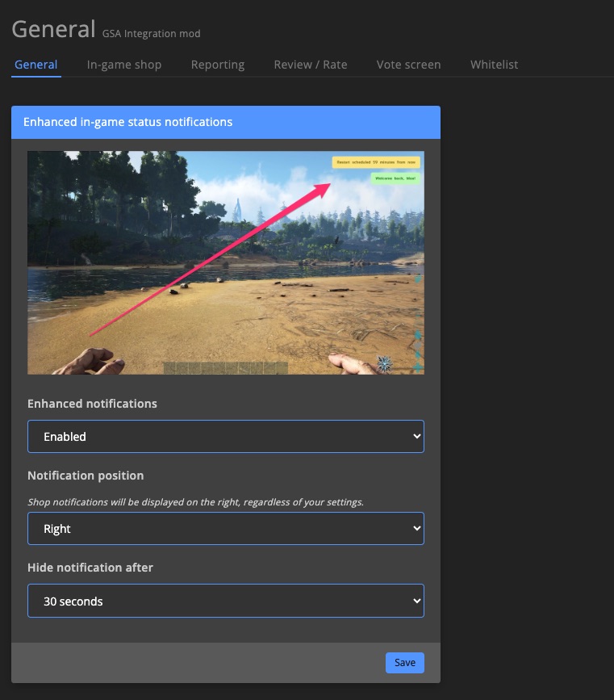Open the Hide notification after dropdown
The height and width of the screenshot is (700, 614).
[226, 601]
